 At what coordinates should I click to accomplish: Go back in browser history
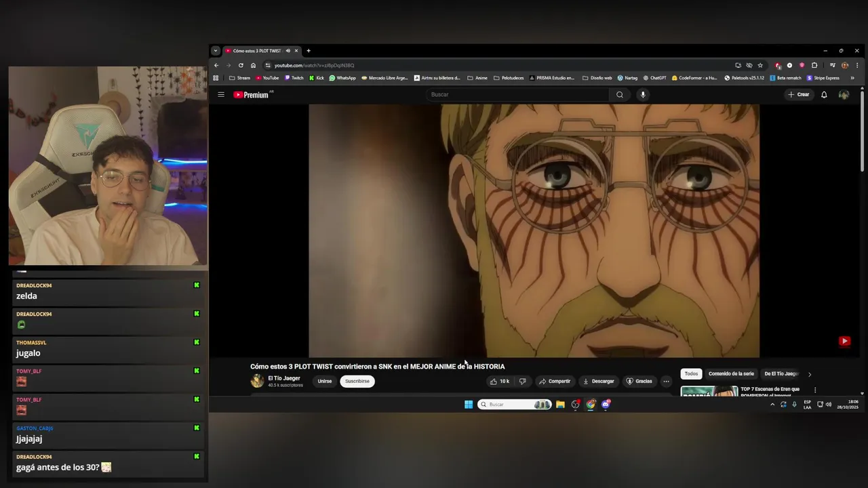point(216,65)
